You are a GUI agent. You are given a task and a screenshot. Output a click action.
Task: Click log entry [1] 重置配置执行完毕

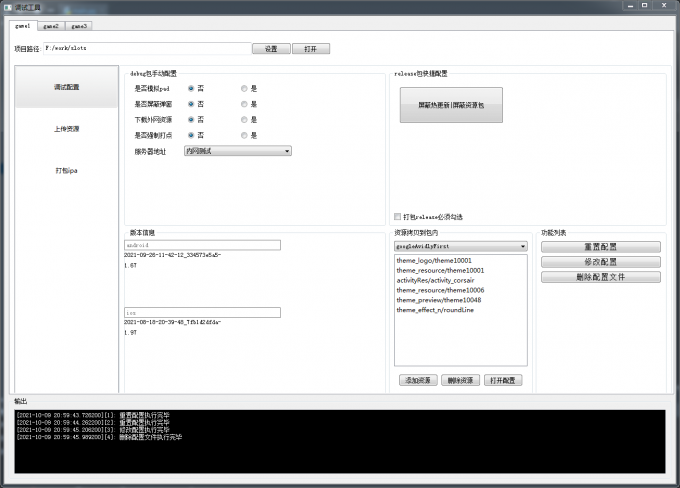click(93, 415)
